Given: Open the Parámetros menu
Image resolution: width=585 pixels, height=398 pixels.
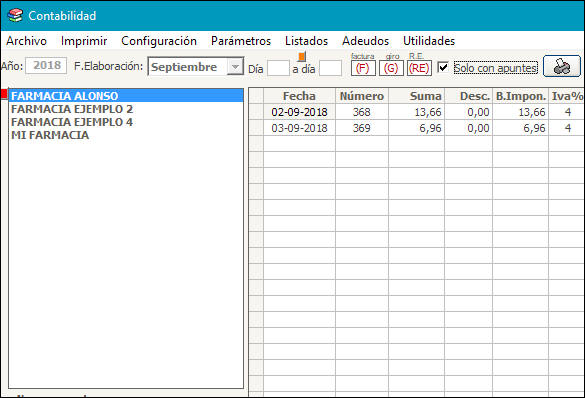Looking at the screenshot, I should coord(241,41).
